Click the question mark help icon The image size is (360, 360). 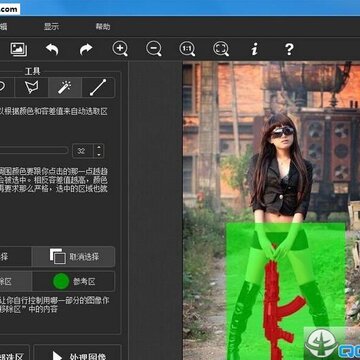[289, 49]
